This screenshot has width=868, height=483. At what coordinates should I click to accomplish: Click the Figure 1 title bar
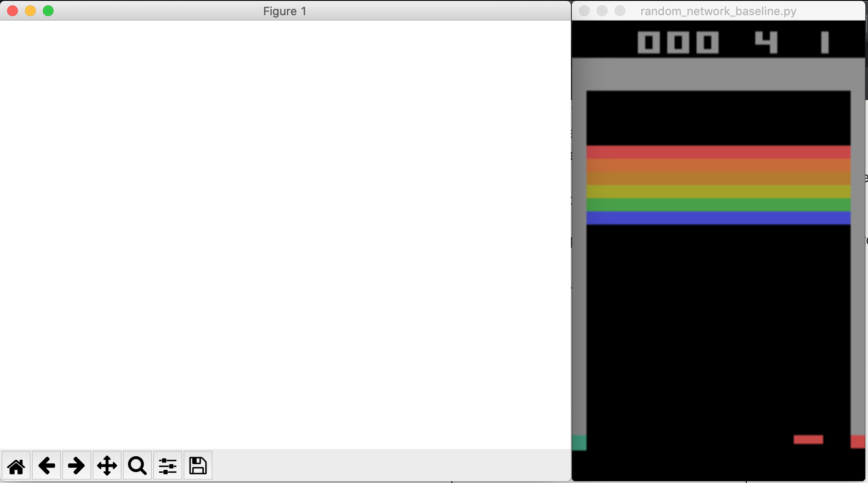point(284,11)
